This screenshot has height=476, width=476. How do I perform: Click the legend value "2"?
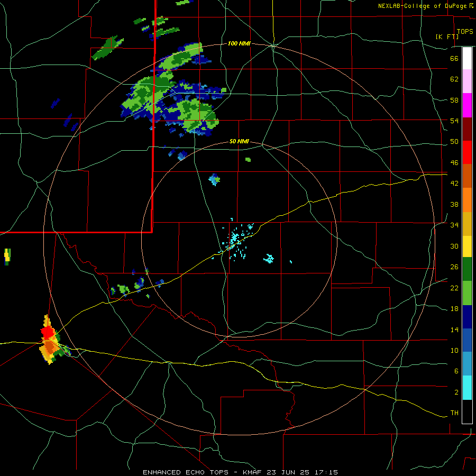coord(456,392)
